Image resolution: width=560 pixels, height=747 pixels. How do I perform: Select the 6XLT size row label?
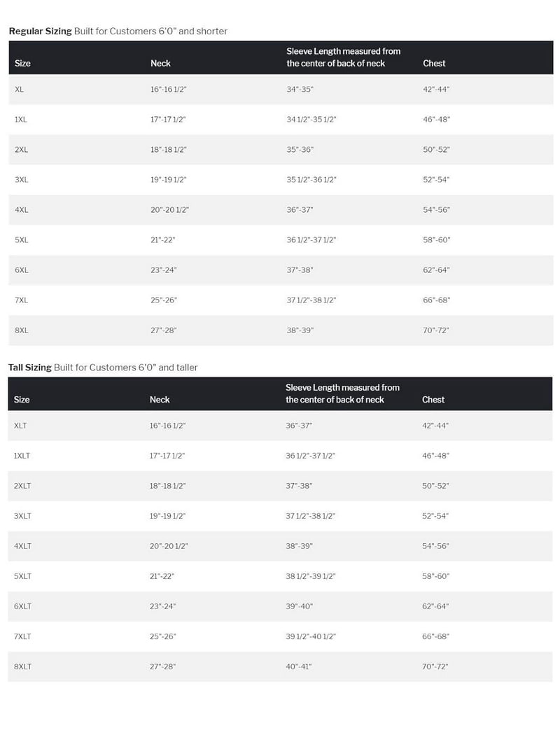pyautogui.click(x=22, y=606)
